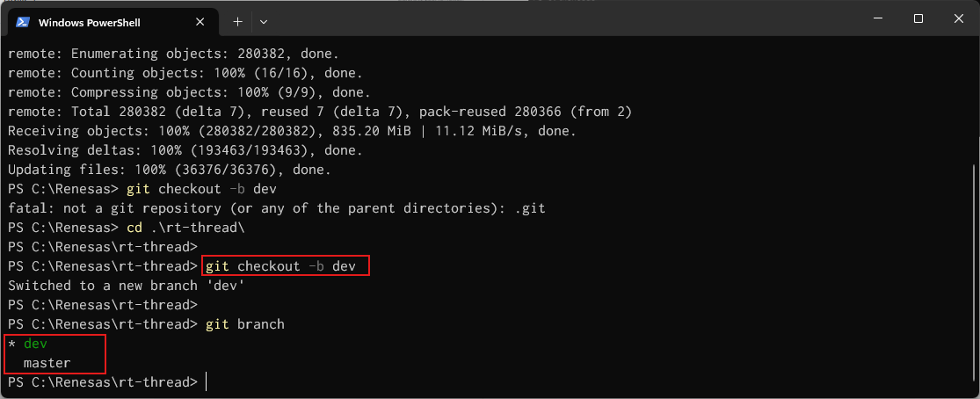Click the PowerShell icon in the tab
980x399 pixels.
tap(24, 21)
